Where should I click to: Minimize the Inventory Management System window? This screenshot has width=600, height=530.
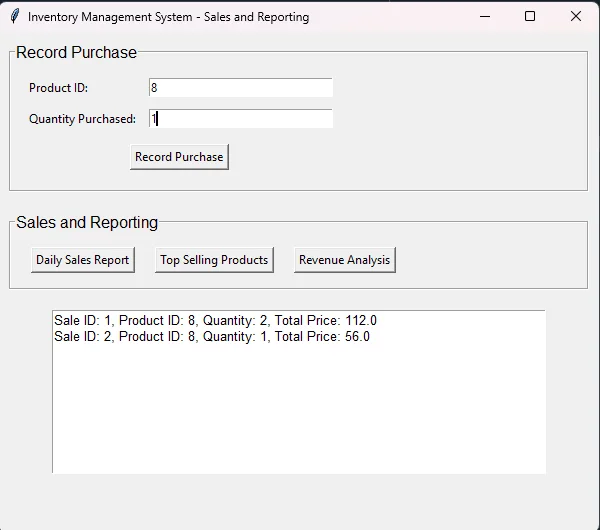click(485, 16)
